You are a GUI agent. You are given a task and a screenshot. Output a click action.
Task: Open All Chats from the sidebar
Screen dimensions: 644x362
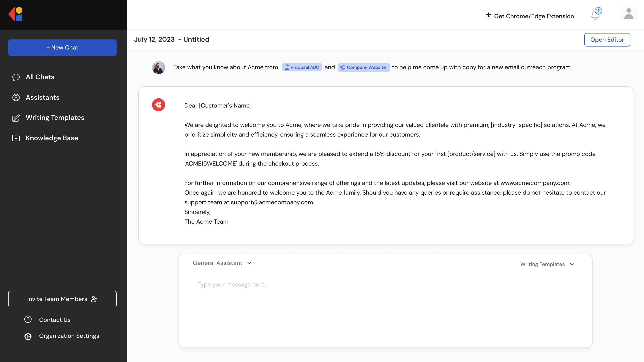pos(40,77)
